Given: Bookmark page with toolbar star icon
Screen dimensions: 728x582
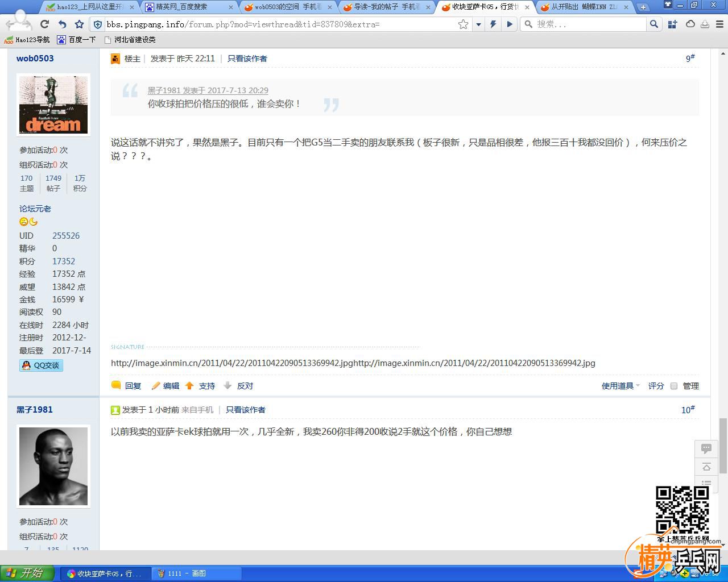Looking at the screenshot, I should coord(79,24).
